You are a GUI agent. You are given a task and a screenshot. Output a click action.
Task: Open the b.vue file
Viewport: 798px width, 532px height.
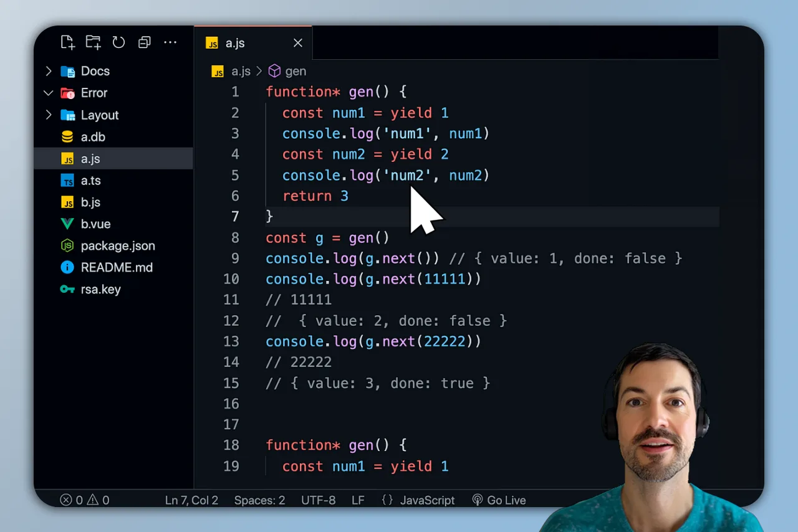95,224
